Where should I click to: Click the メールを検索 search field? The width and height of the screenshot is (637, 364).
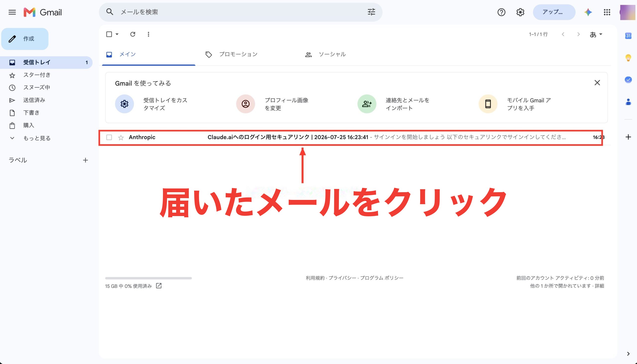(x=240, y=12)
